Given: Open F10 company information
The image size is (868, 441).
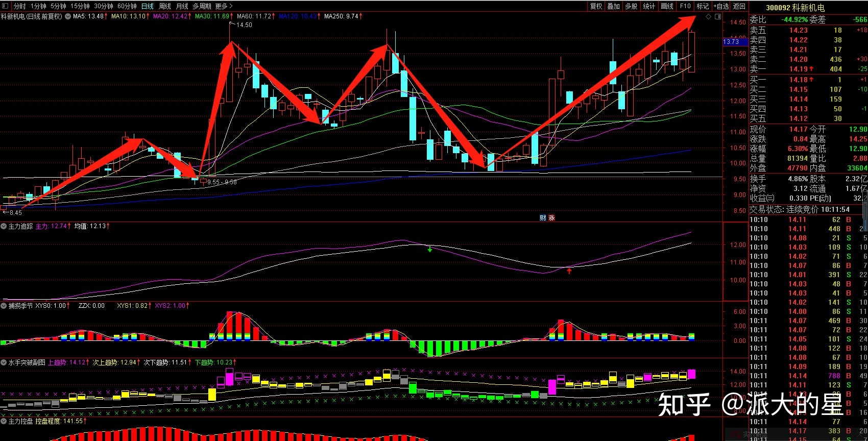Looking at the screenshot, I should coord(685,6).
